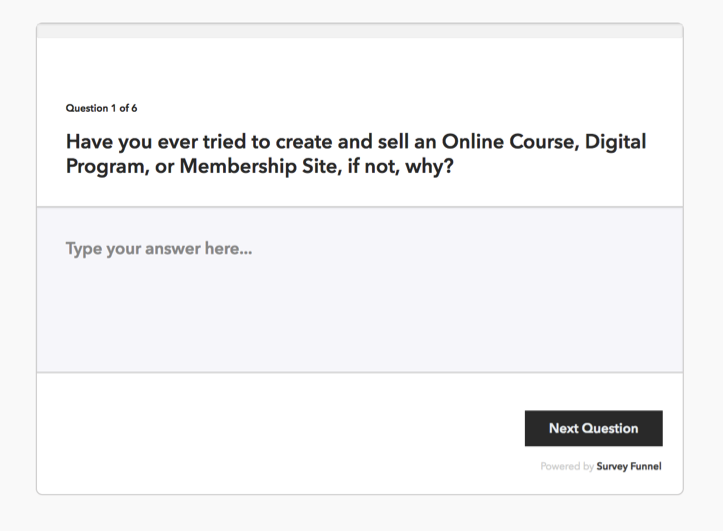Focus the answer text area

click(x=360, y=290)
